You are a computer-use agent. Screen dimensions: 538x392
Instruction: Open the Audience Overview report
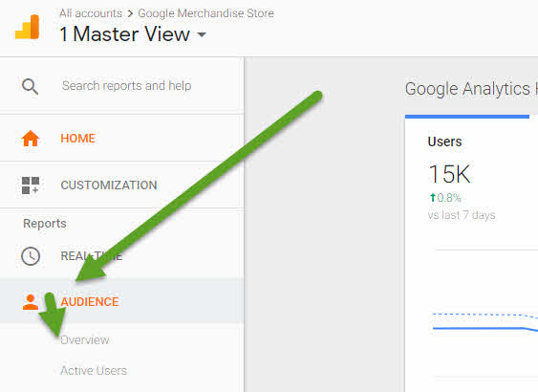[85, 339]
